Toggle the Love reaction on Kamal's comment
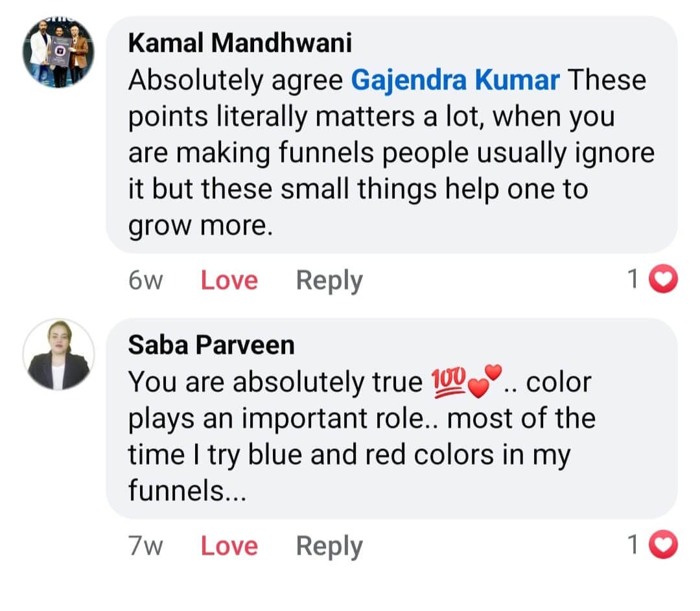 coord(227,279)
